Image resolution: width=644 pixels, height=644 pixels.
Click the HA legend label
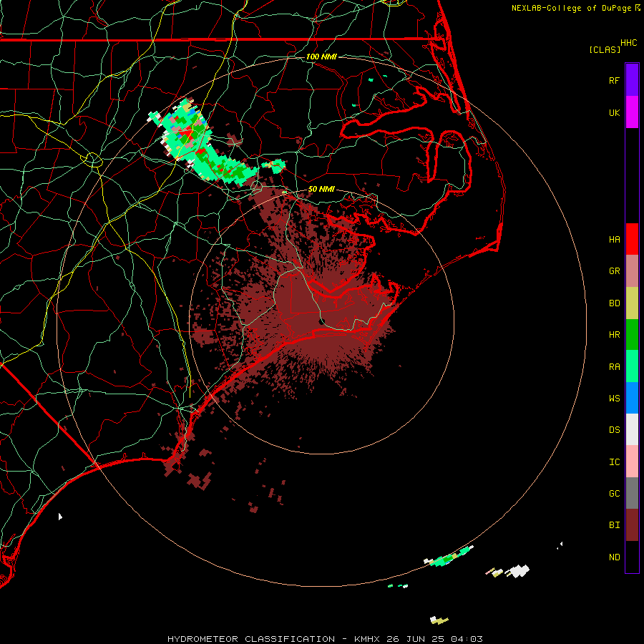click(614, 239)
